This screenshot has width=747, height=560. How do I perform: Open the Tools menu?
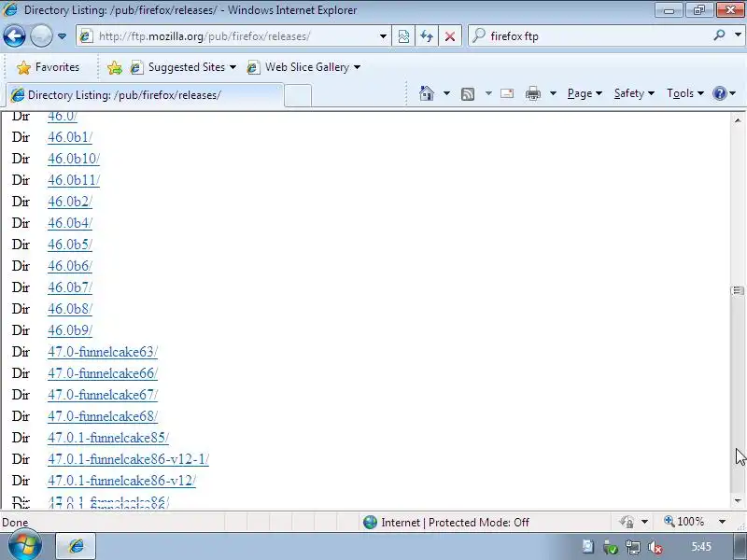pos(685,93)
